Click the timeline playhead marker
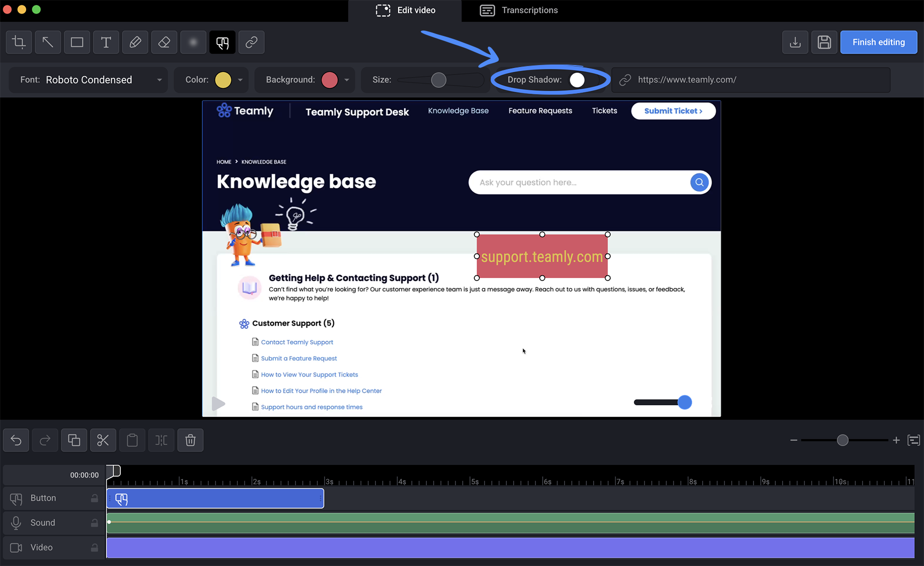Screen dimensions: 924x566 tap(113, 471)
